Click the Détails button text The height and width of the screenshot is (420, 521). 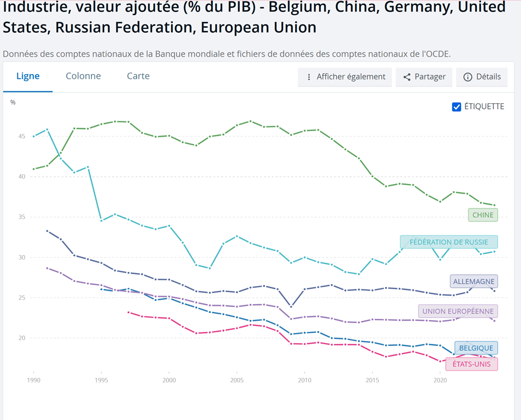[488, 77]
